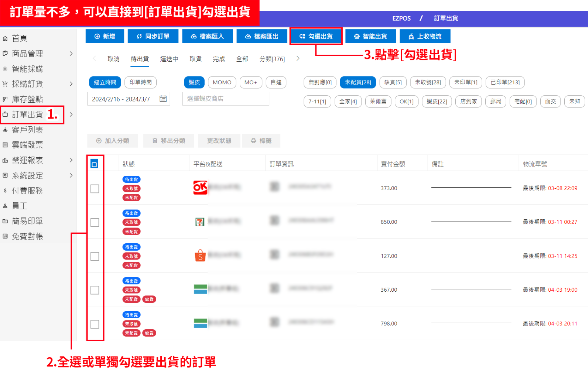Click the OK mart logo in the 373.00 row
This screenshot has height=377, width=588.
point(200,187)
